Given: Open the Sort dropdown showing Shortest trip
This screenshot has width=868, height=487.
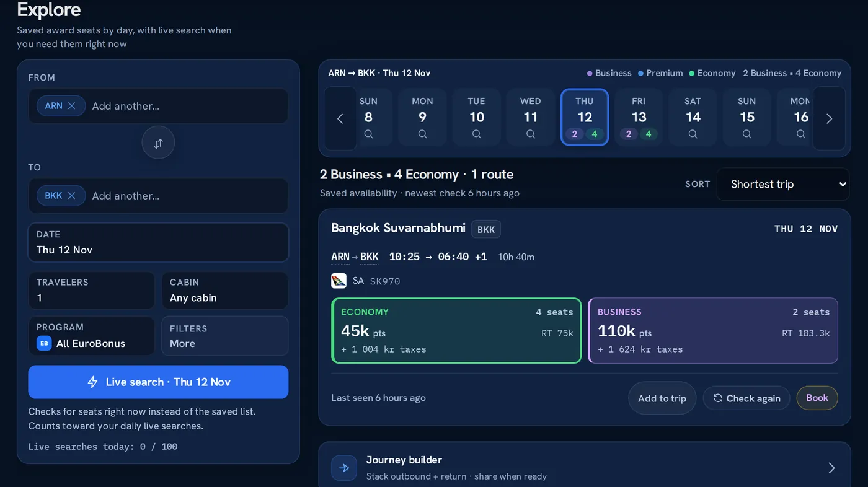Looking at the screenshot, I should [783, 184].
